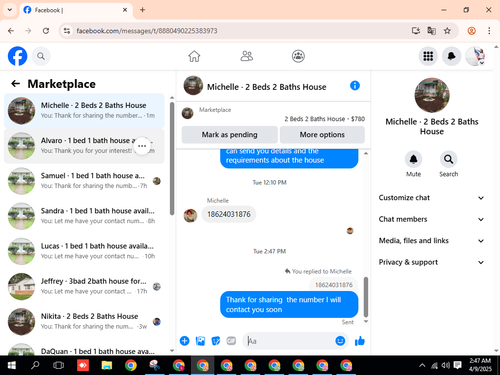Open Task View on taskbar
This screenshot has width=500, height=375.
pyautogui.click(x=58, y=365)
